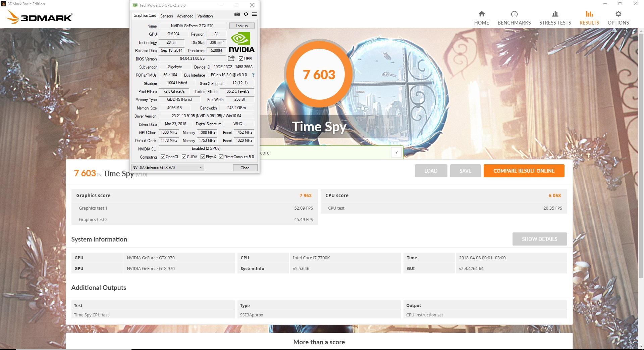Click the Time value 2018-04-08 00:01
Screen dimensions: 644x350
click(x=511, y=258)
